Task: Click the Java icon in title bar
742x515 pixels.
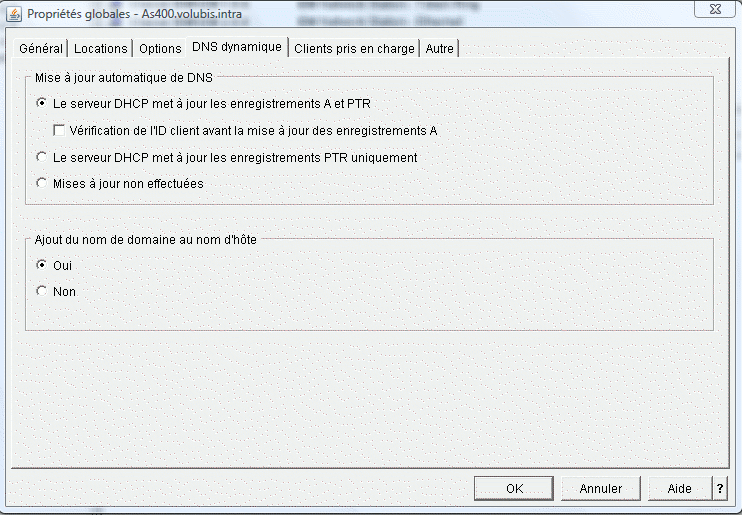Action: [14, 14]
